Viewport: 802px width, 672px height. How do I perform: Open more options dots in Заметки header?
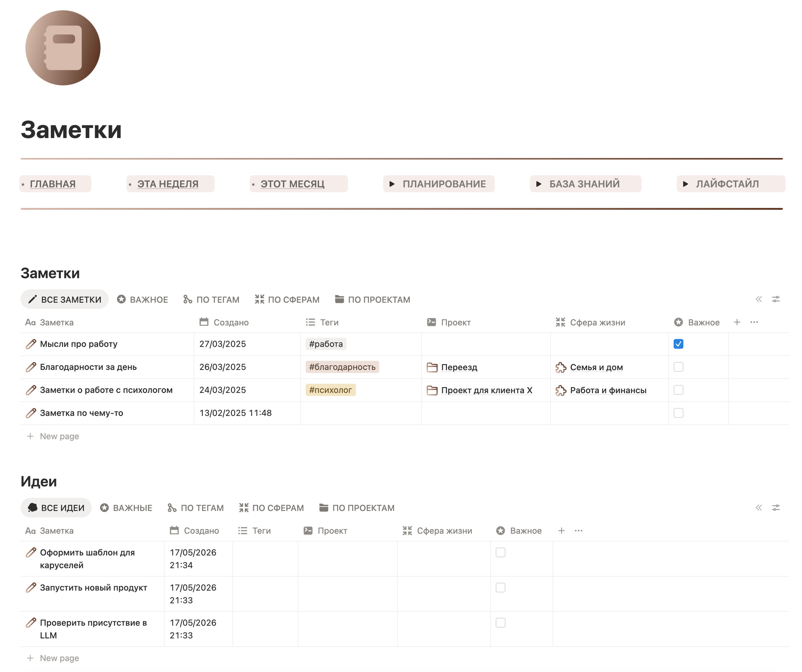tap(754, 322)
